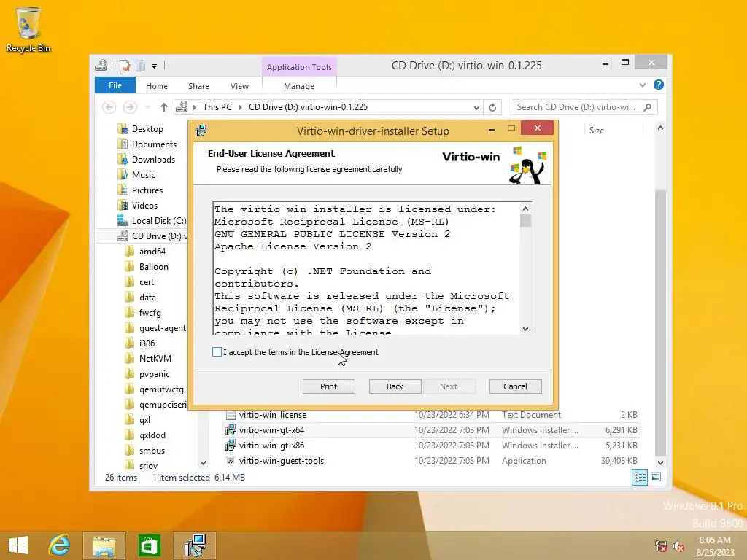Click installer taskbar icon

(x=195, y=545)
